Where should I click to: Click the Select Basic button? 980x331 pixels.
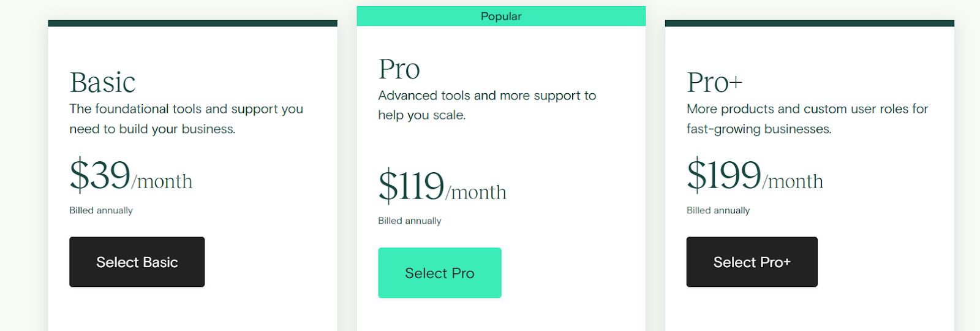point(137,262)
